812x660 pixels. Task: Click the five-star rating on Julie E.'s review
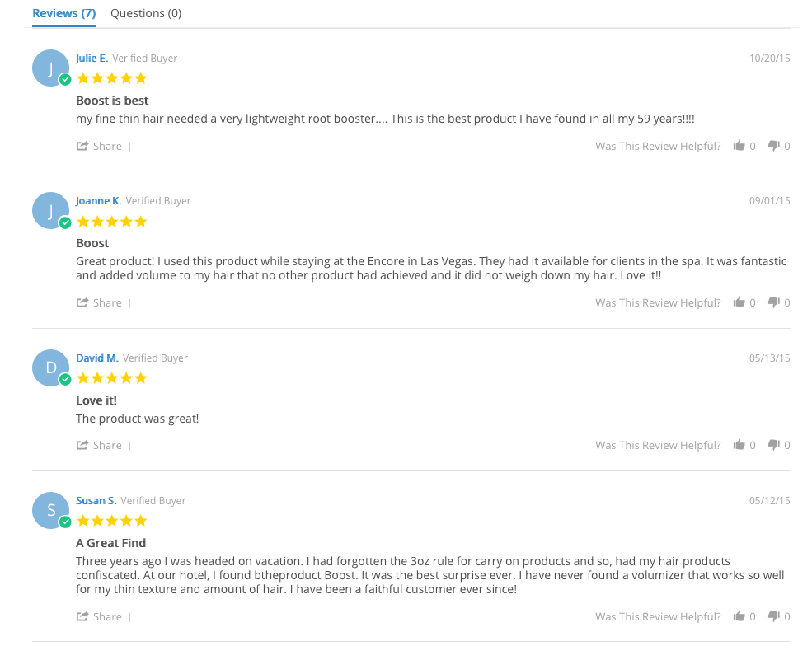tap(111, 78)
